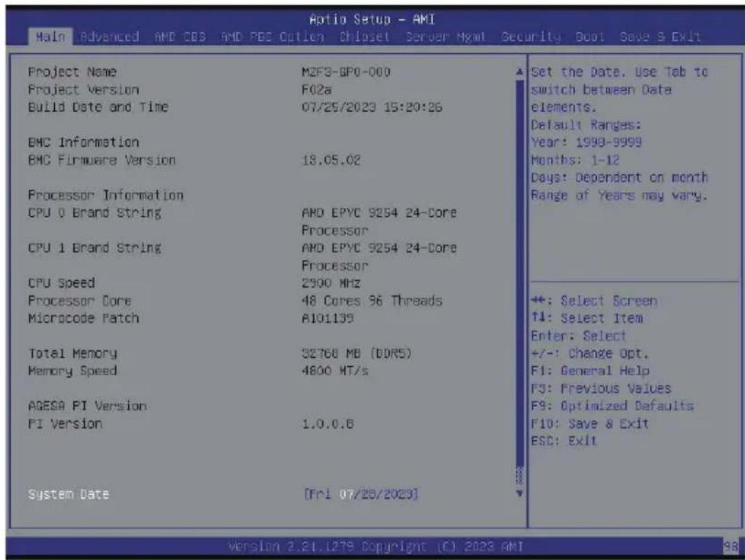Click CPU 0 Brand String label
This screenshot has width=745, height=560.
[95, 212]
